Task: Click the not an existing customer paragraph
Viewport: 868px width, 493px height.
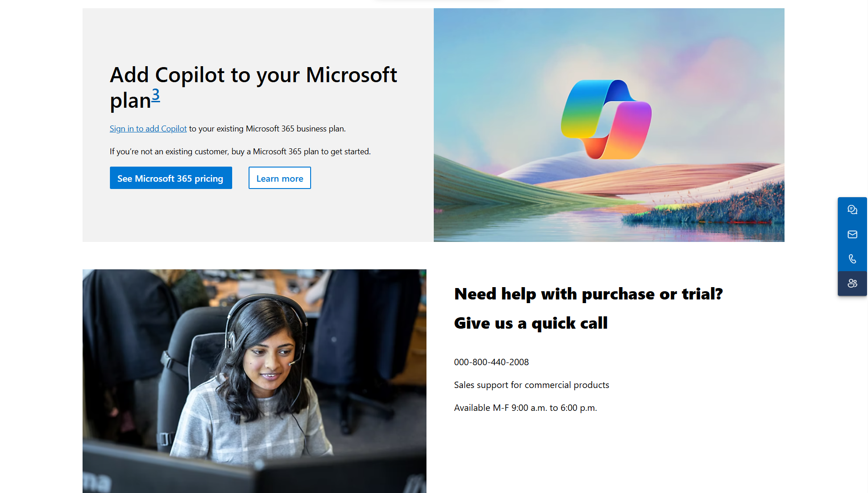Action: click(x=240, y=152)
